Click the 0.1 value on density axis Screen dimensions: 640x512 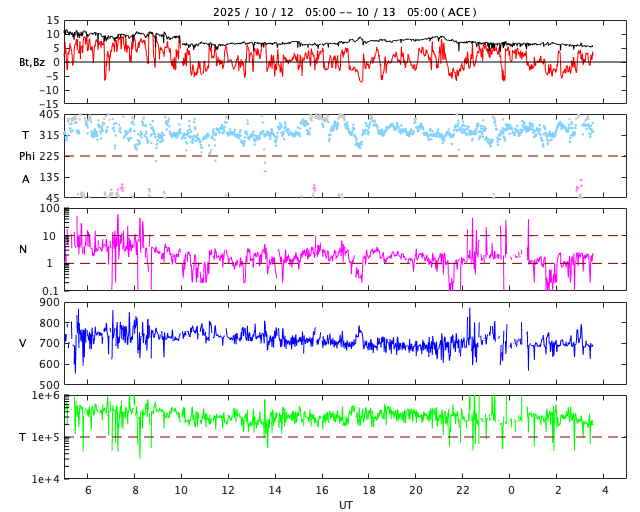point(50,291)
